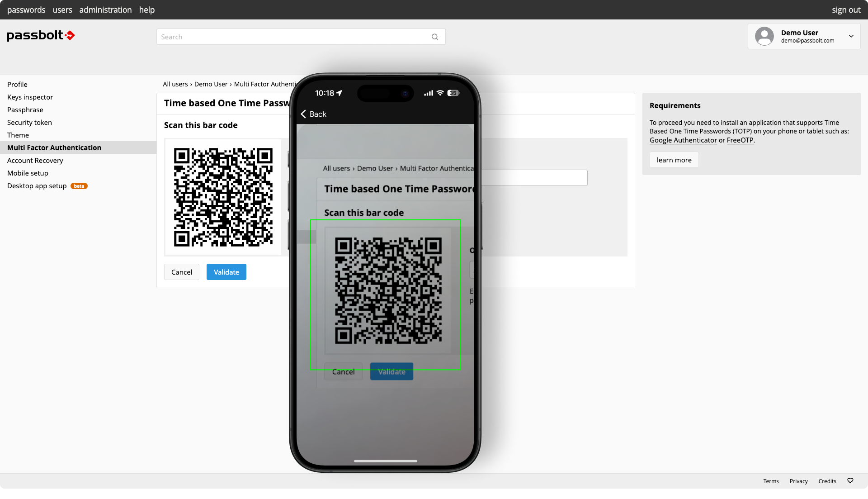Expand the Administration menu item

105,10
